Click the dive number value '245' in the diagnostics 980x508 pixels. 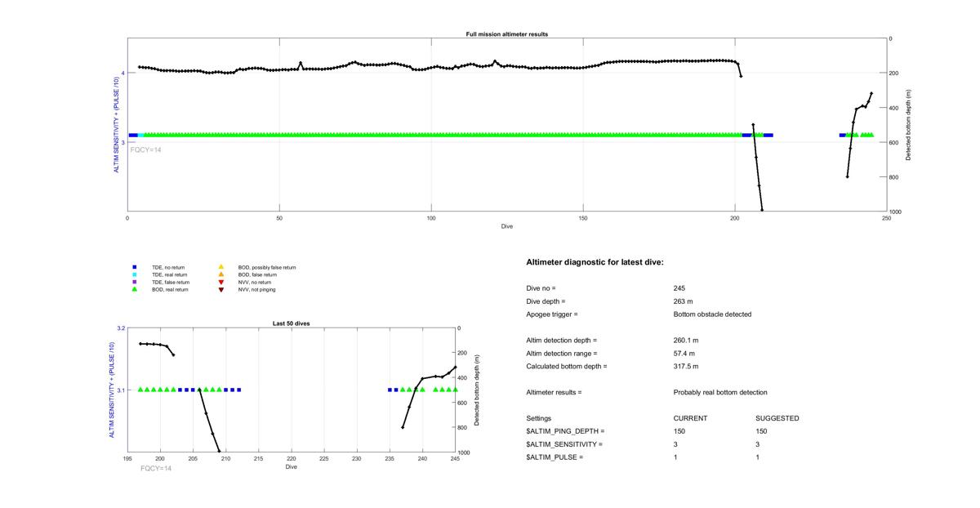pyautogui.click(x=679, y=288)
